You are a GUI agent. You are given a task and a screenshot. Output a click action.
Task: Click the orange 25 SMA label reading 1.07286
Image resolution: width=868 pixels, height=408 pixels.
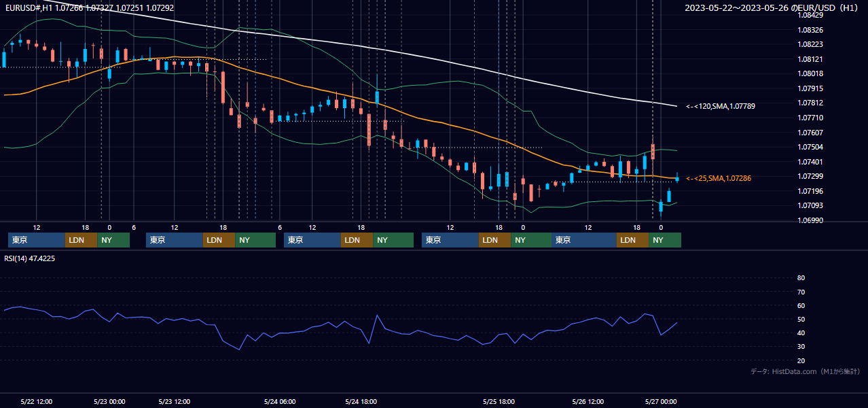(719, 178)
